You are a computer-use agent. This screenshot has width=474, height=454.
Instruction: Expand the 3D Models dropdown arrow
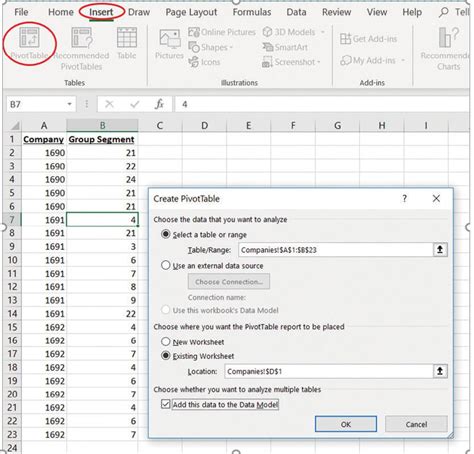coord(323,32)
